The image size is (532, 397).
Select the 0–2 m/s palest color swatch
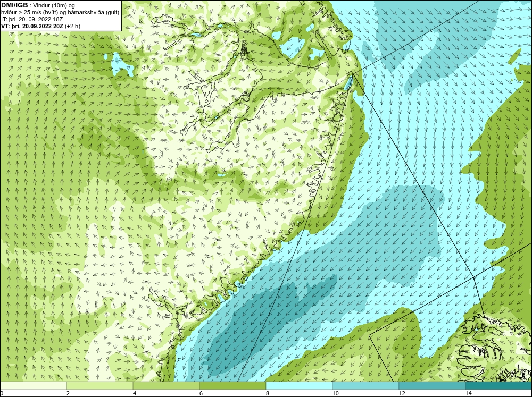point(33,385)
